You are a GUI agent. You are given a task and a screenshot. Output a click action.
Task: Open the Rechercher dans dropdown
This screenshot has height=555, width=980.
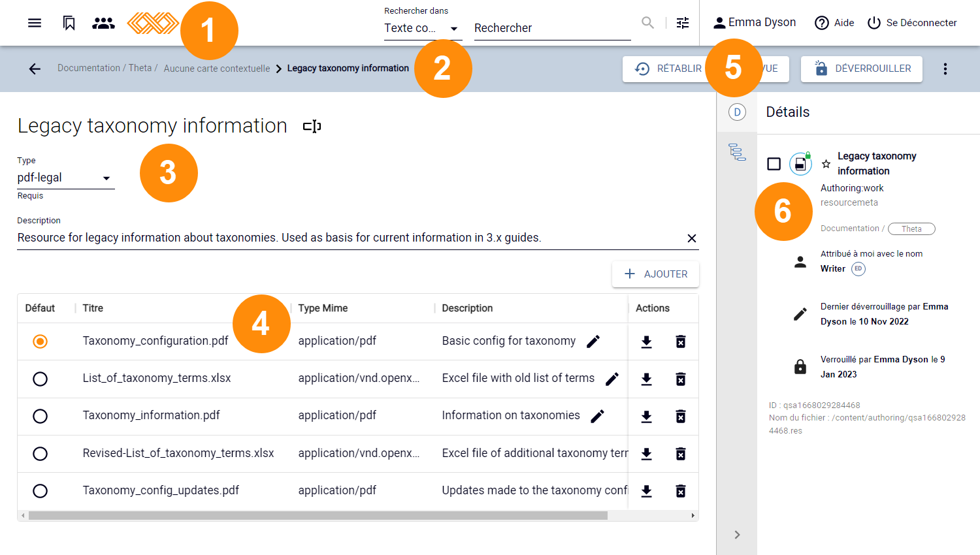[423, 28]
